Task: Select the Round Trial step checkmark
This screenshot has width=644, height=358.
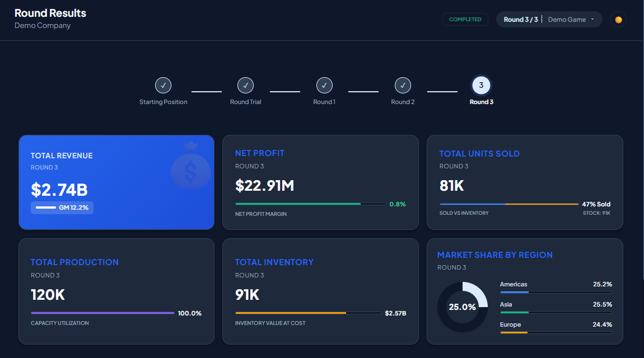Action: 245,86
